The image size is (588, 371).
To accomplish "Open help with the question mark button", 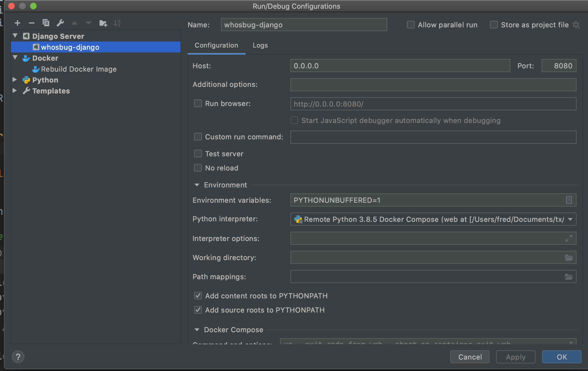I will (18, 357).
